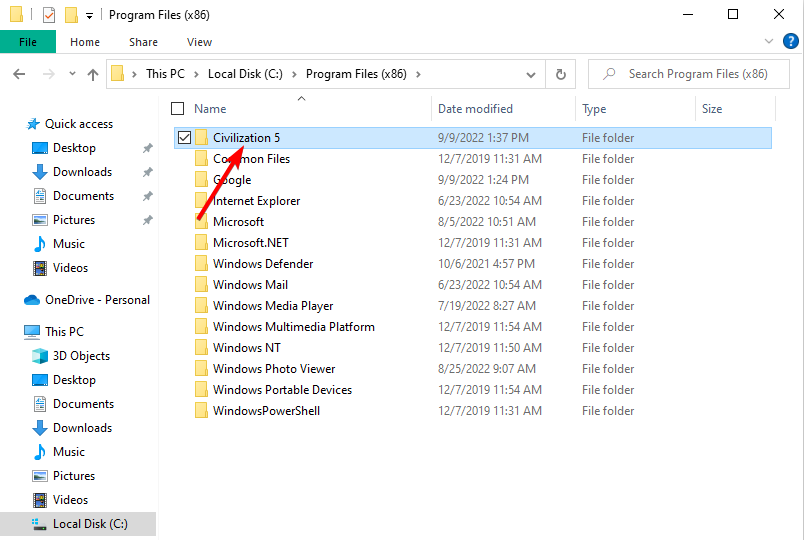Viewport: 804px width, 540px height.
Task: Click the Microsoft folder icon
Action: (x=202, y=222)
